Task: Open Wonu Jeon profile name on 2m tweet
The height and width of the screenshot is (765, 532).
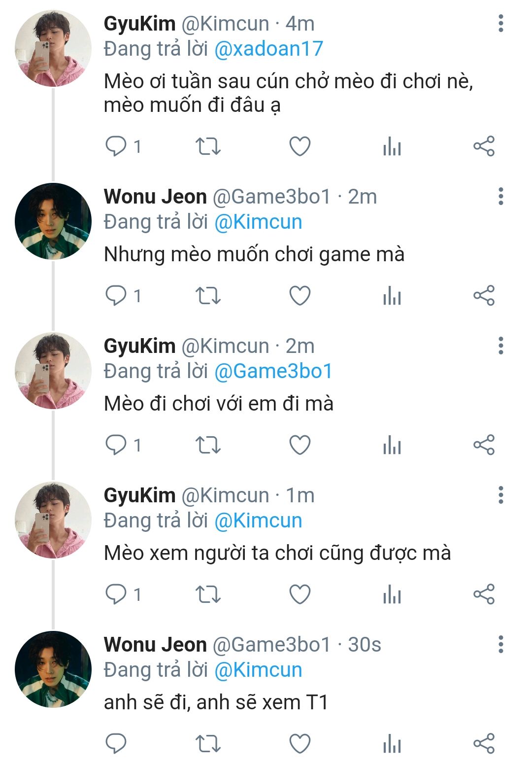Action: 155,197
